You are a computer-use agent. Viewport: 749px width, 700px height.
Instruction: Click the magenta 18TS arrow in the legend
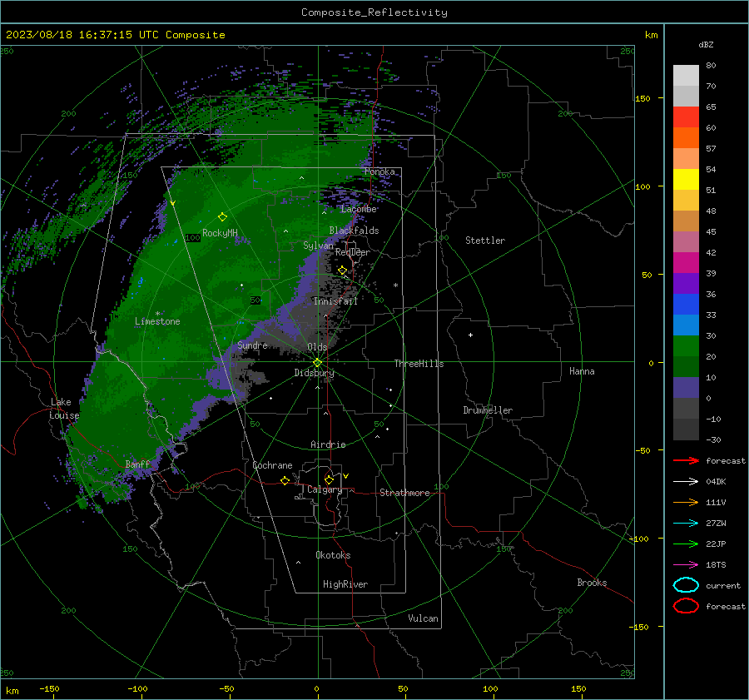[x=686, y=565]
